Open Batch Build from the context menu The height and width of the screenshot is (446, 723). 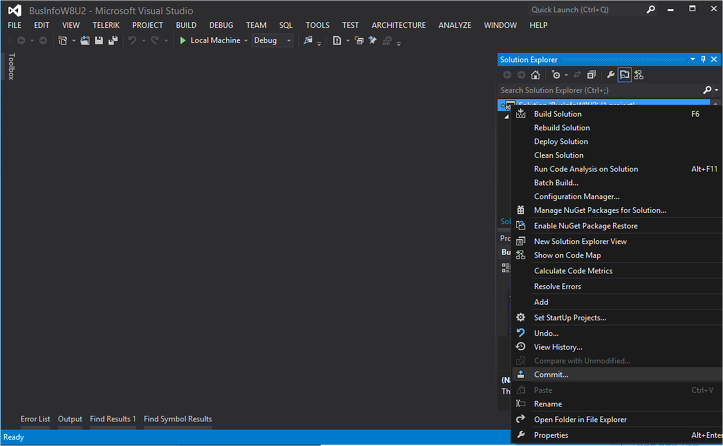[x=617, y=183]
